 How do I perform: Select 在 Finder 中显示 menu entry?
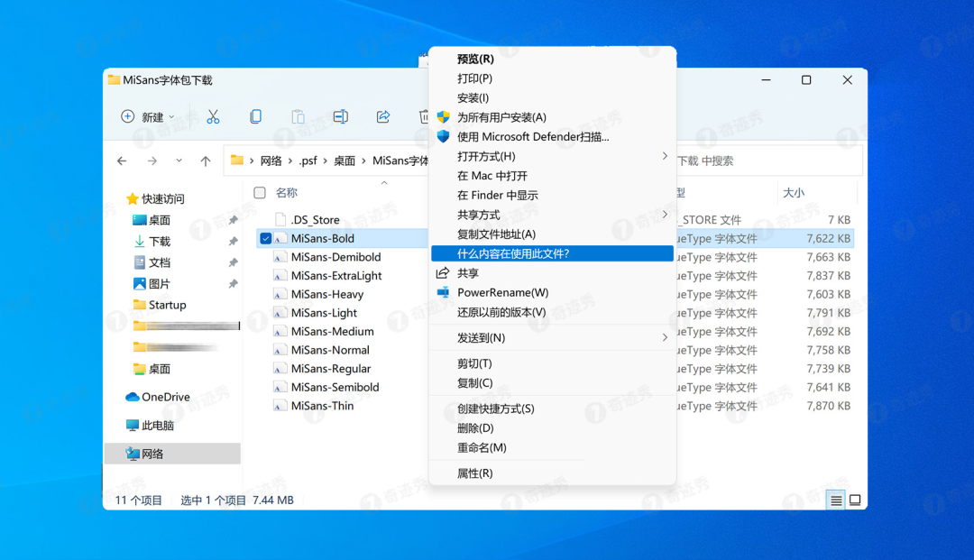(x=552, y=195)
